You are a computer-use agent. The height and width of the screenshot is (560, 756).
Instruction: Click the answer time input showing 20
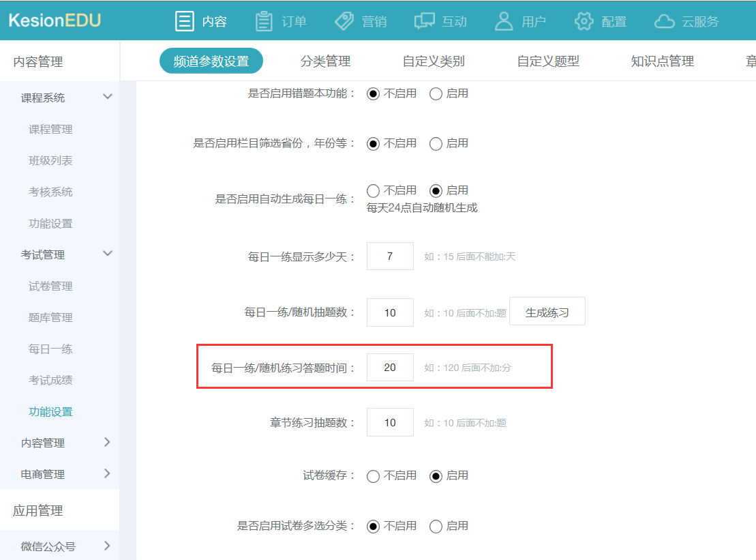tap(390, 367)
